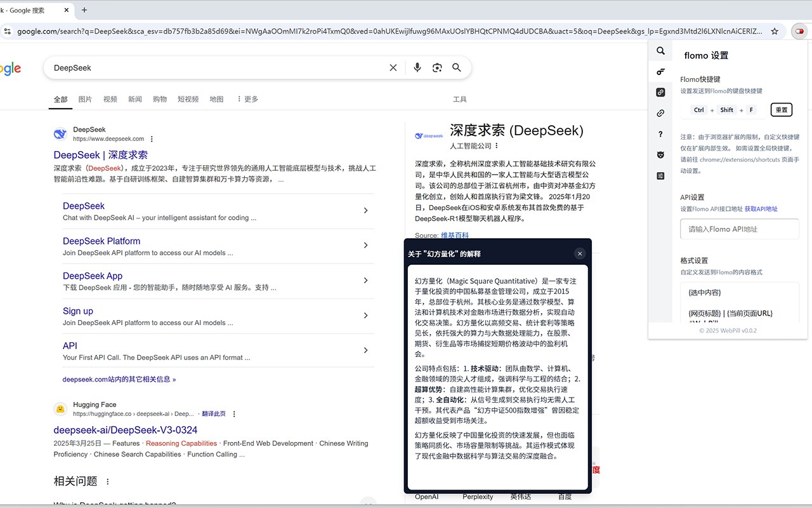Click the Shift key chip

[727, 110]
